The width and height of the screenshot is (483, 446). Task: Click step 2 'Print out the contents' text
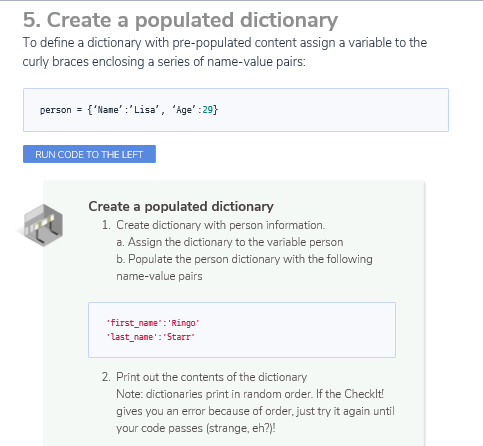pos(211,377)
